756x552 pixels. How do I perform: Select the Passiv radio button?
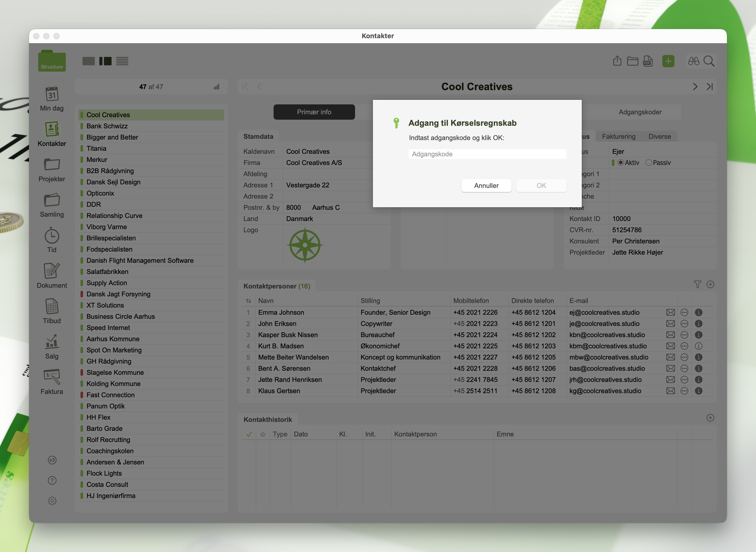648,163
